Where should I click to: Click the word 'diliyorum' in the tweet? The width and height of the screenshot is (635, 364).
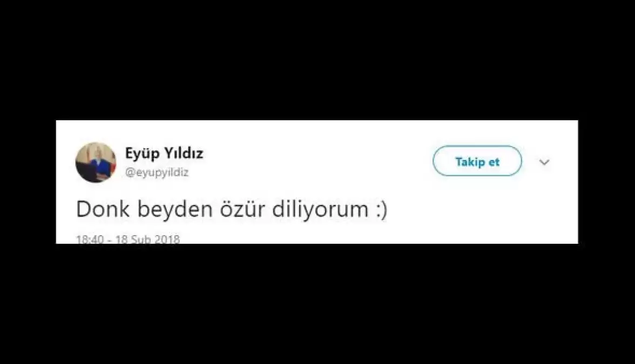pyautogui.click(x=320, y=209)
